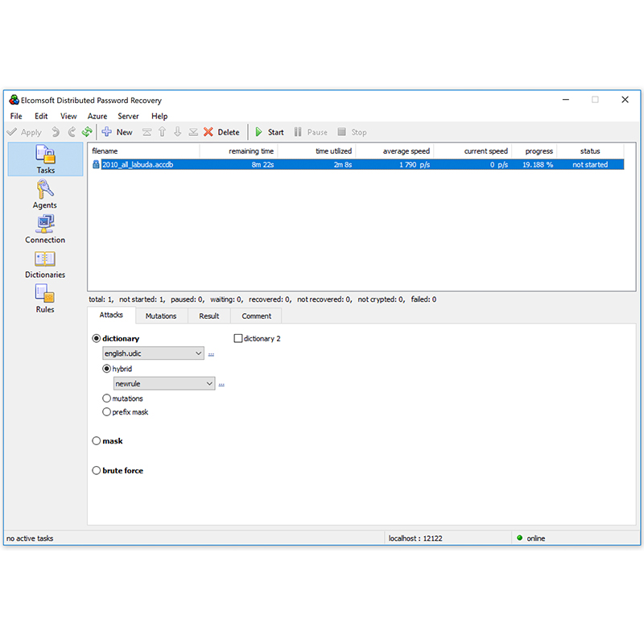The height and width of the screenshot is (644, 644).
Task: Sort by filename column header
Action: [x=144, y=151]
